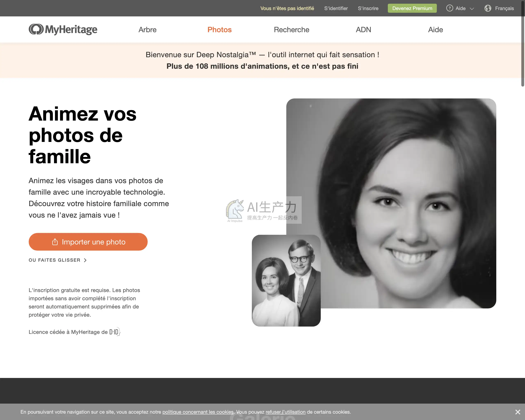Open the Recherche menu

click(291, 30)
